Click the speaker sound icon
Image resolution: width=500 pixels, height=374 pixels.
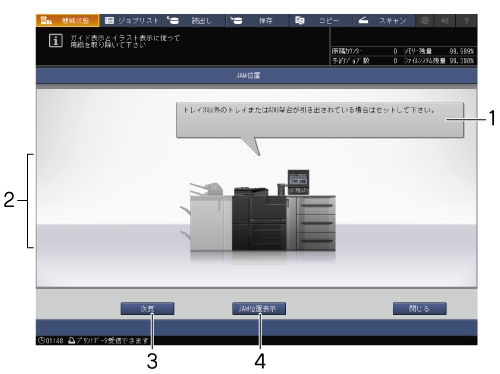pos(445,21)
